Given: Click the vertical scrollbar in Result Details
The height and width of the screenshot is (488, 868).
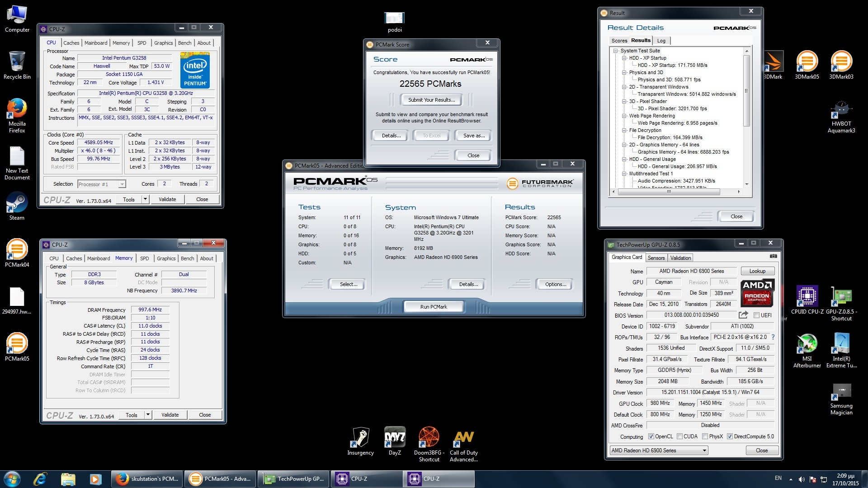Looking at the screenshot, I should click(x=747, y=90).
